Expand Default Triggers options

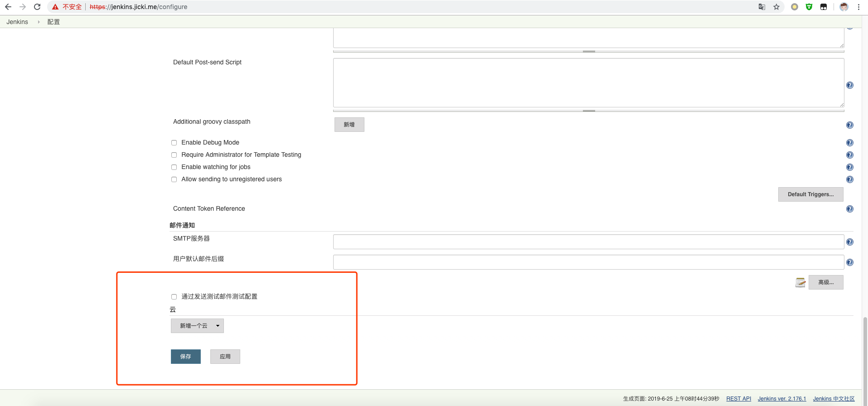(810, 194)
